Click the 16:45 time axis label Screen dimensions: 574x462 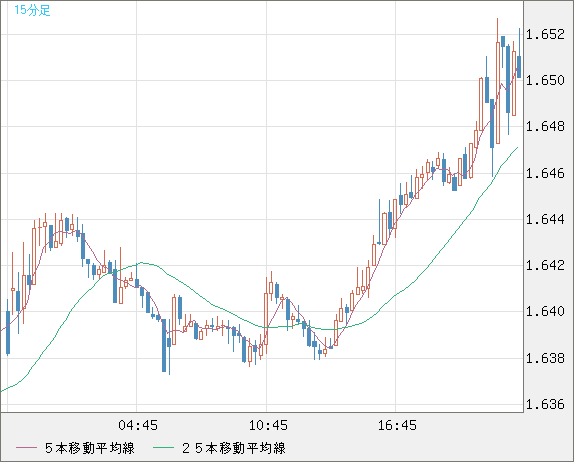tap(397, 425)
